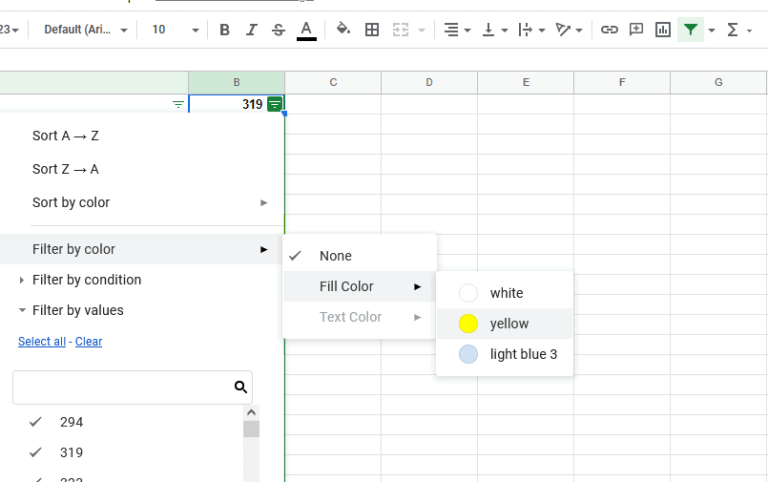Apply strikethrough formatting
Image resolution: width=768 pixels, height=482 pixels.
click(x=278, y=30)
